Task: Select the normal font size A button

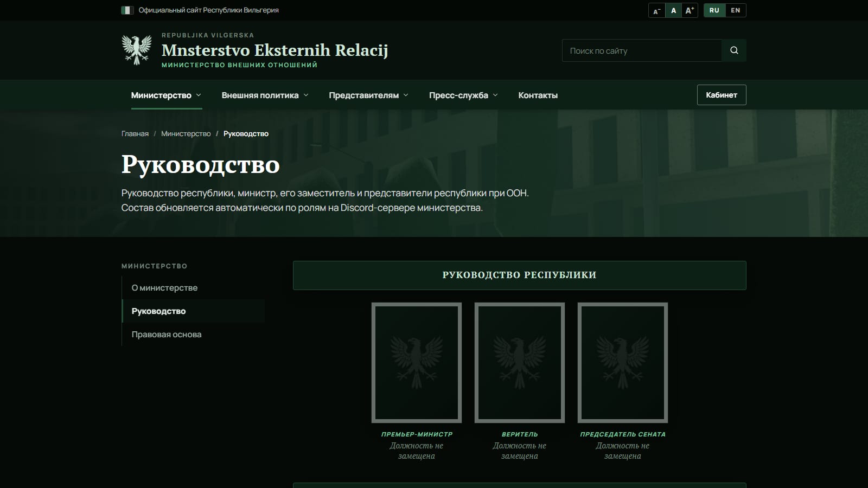Action: [673, 10]
